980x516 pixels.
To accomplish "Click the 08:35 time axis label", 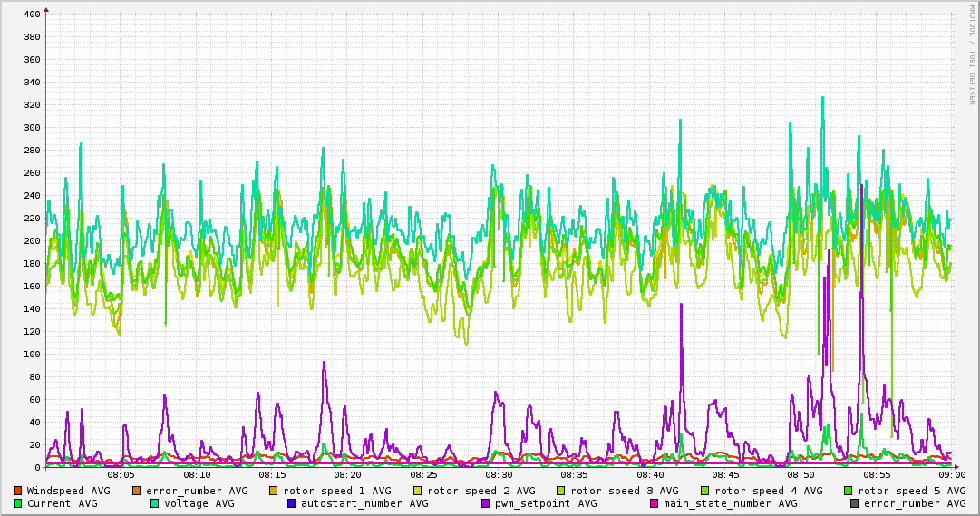I will point(575,475).
